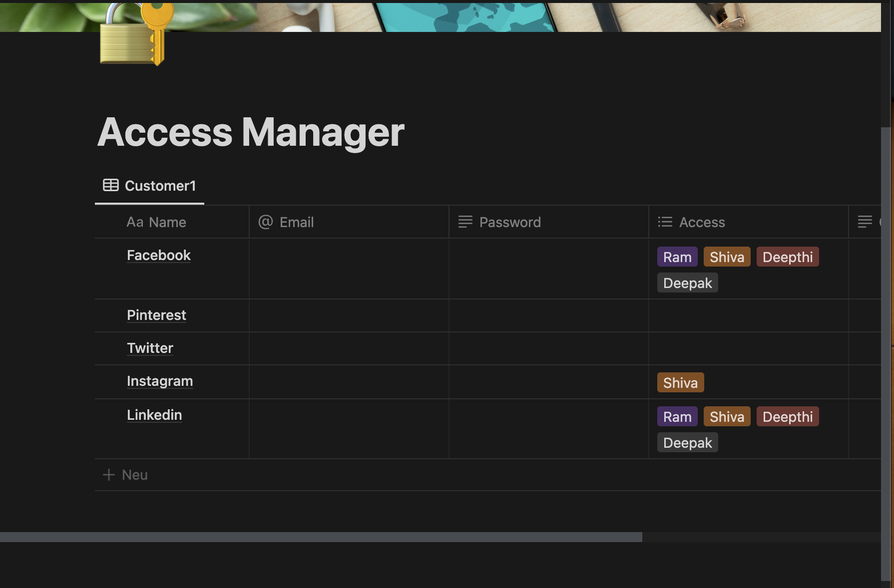Click the empty Access cell for Pinterest
The image size is (894, 588).
tap(749, 315)
